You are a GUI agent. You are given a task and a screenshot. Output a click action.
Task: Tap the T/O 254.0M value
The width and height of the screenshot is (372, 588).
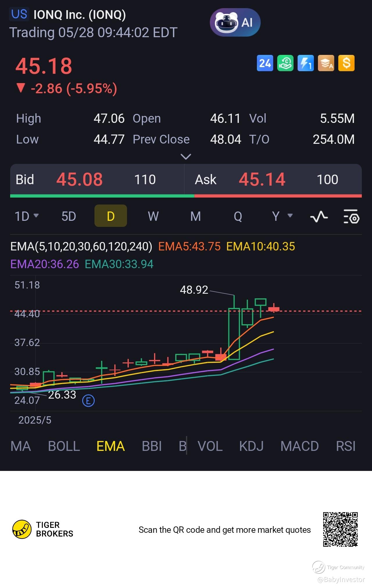(334, 139)
